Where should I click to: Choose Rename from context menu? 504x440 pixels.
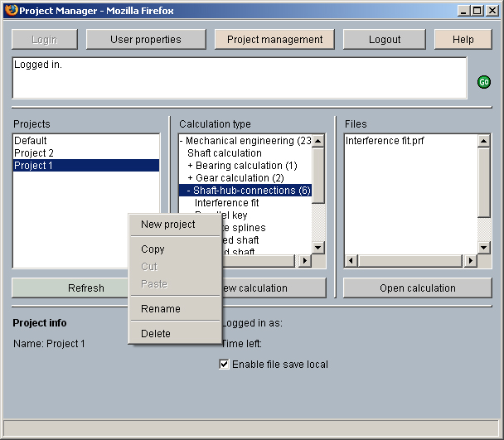[x=160, y=309]
